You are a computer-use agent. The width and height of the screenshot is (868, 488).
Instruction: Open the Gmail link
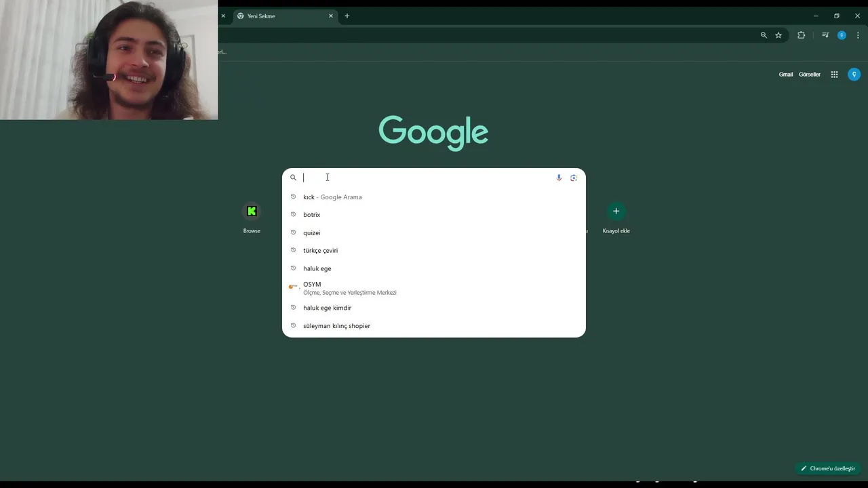coord(786,75)
